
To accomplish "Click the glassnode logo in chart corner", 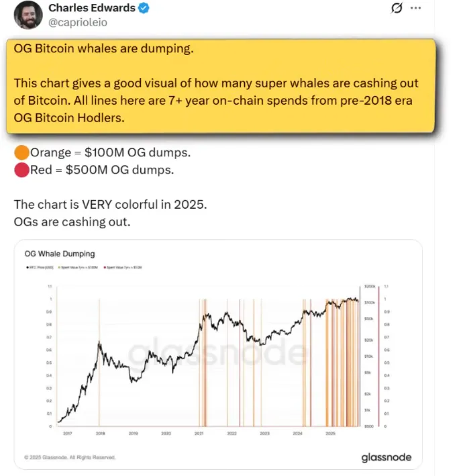I will tap(386, 458).
